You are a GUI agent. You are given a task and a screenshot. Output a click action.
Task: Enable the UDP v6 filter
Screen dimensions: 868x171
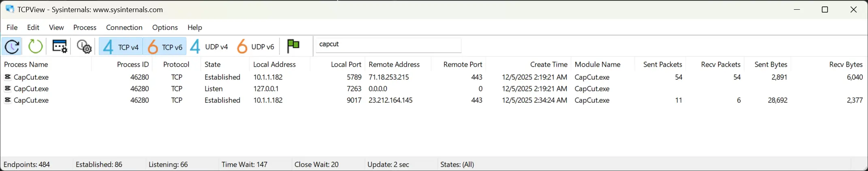pyautogui.click(x=256, y=47)
